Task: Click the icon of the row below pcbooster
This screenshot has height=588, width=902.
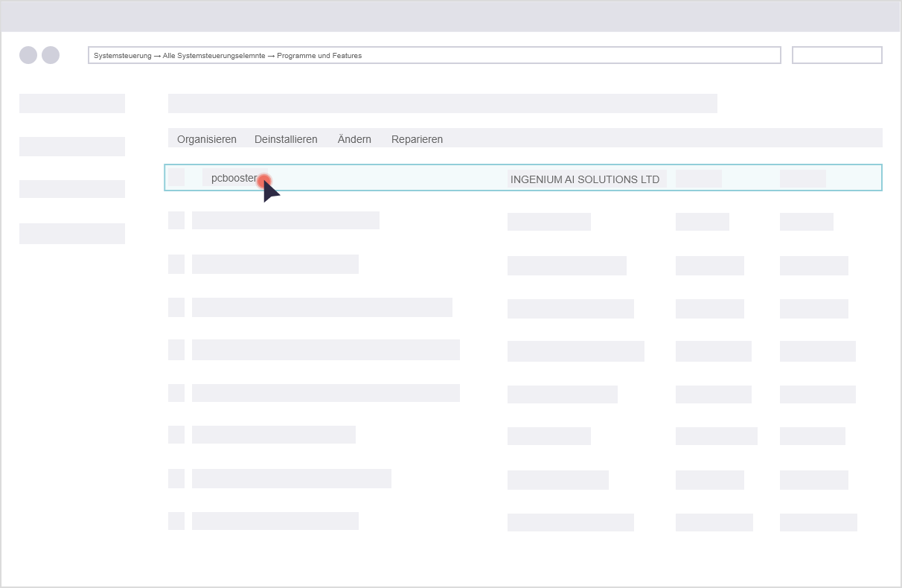Action: (176, 220)
